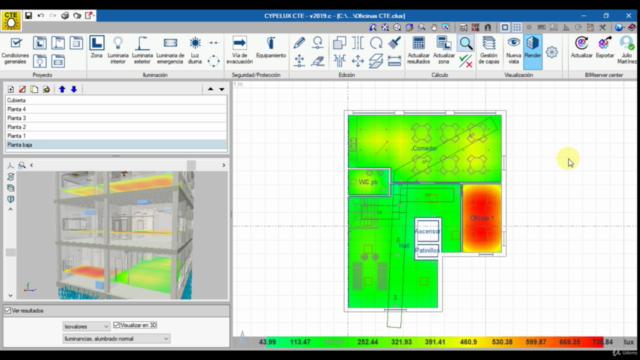Viewport: 640px width, 360px height.
Task: Click the pencil edit tool
Action: pyautogui.click(x=299, y=42)
